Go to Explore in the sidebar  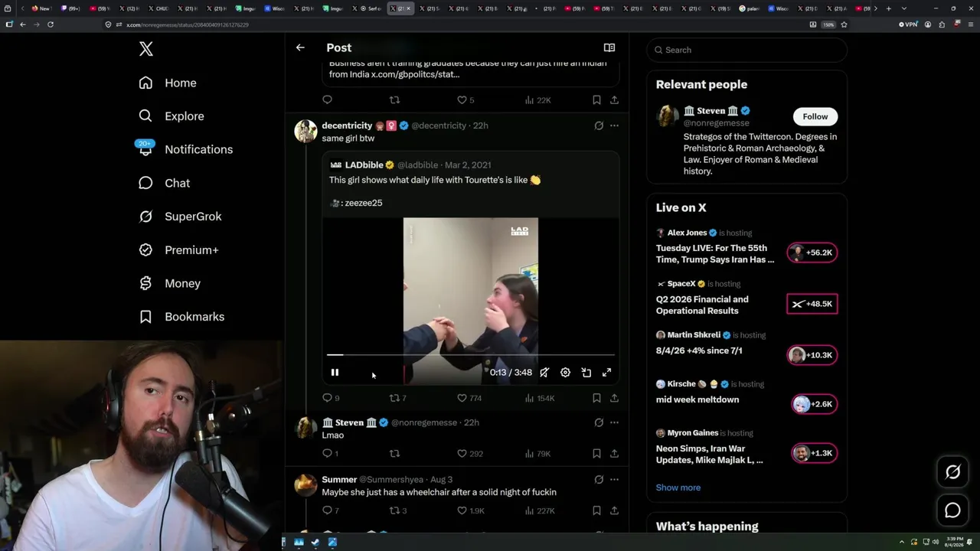click(x=171, y=116)
